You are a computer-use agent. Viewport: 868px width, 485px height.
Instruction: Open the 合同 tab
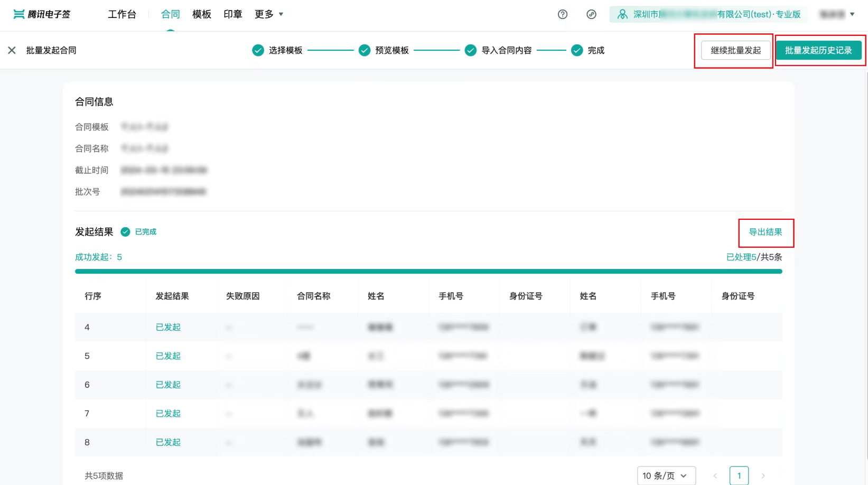(170, 14)
